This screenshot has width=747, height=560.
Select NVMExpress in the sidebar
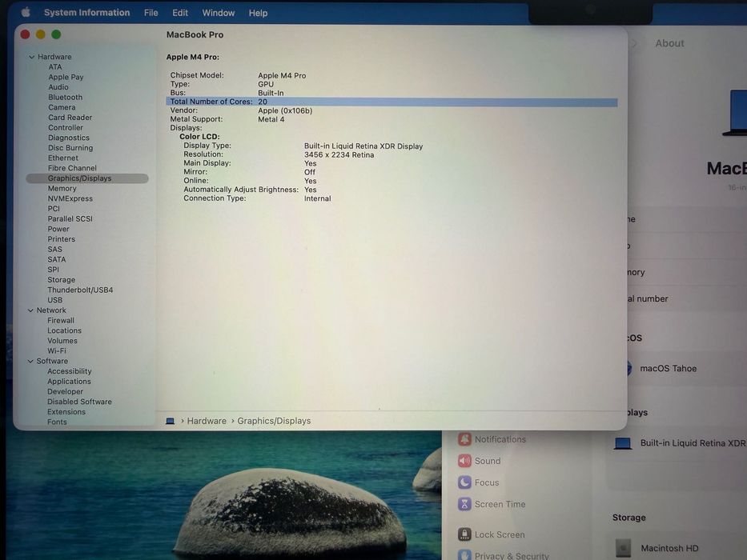pyautogui.click(x=70, y=198)
